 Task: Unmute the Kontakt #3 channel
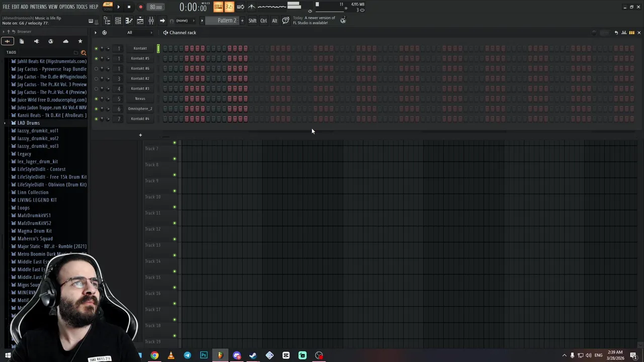pos(96,89)
